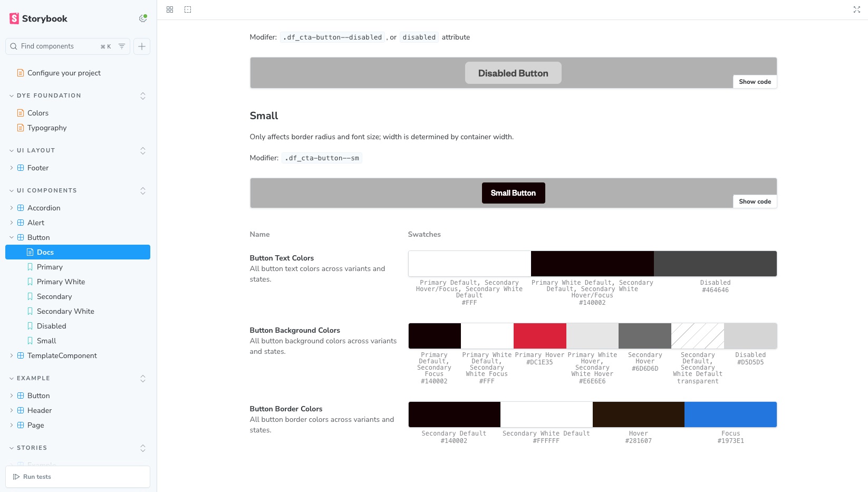Focus the Find components search field

click(67, 46)
